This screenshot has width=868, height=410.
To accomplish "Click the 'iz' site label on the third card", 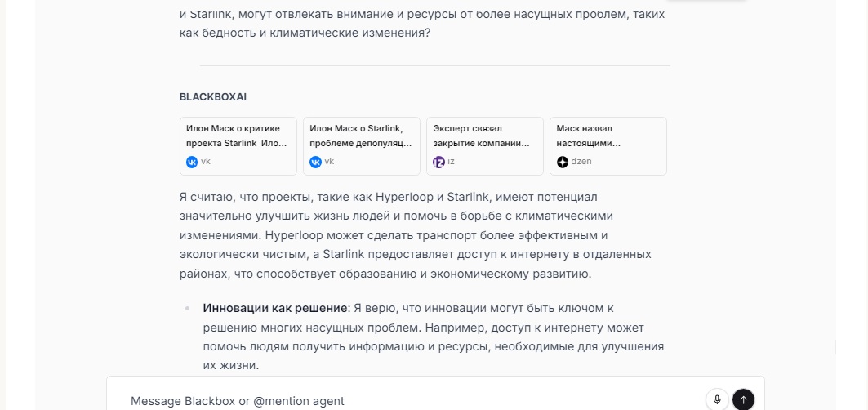I will (x=451, y=162).
